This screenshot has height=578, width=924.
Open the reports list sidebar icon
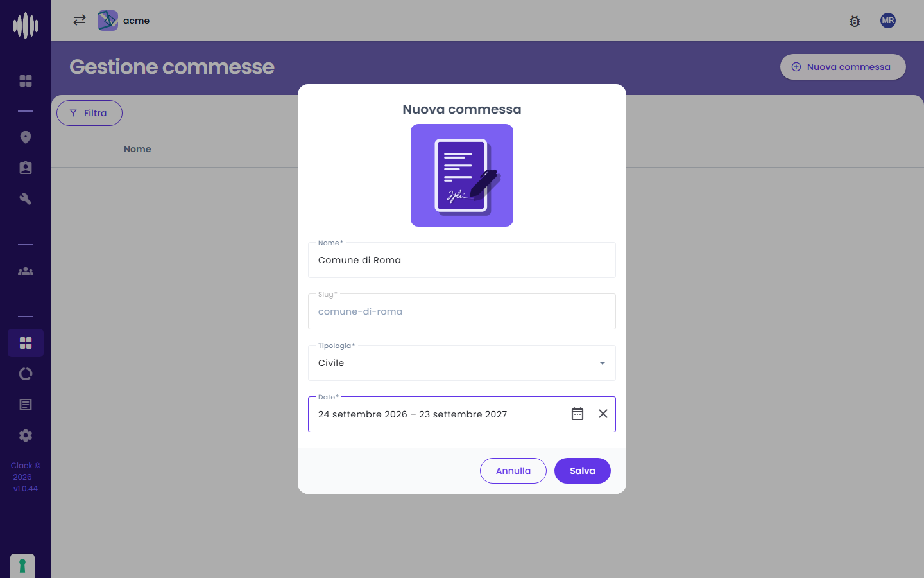[x=26, y=405]
